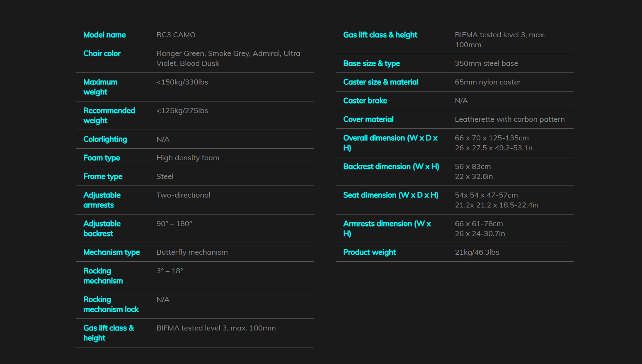Viewport: 642px width, 364px height.
Task: Click the "Seat dimension (W x D x H)" label
Action: (391, 195)
